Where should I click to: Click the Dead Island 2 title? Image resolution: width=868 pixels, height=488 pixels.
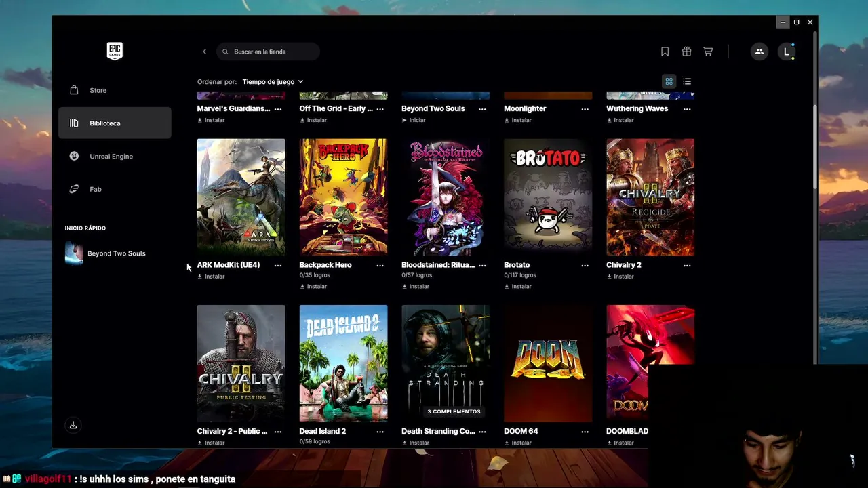(323, 431)
